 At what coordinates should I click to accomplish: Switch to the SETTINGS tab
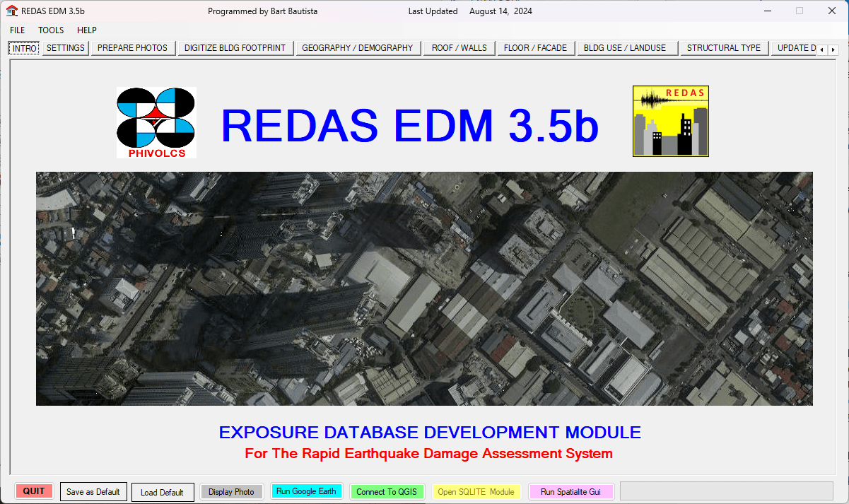[x=66, y=48]
